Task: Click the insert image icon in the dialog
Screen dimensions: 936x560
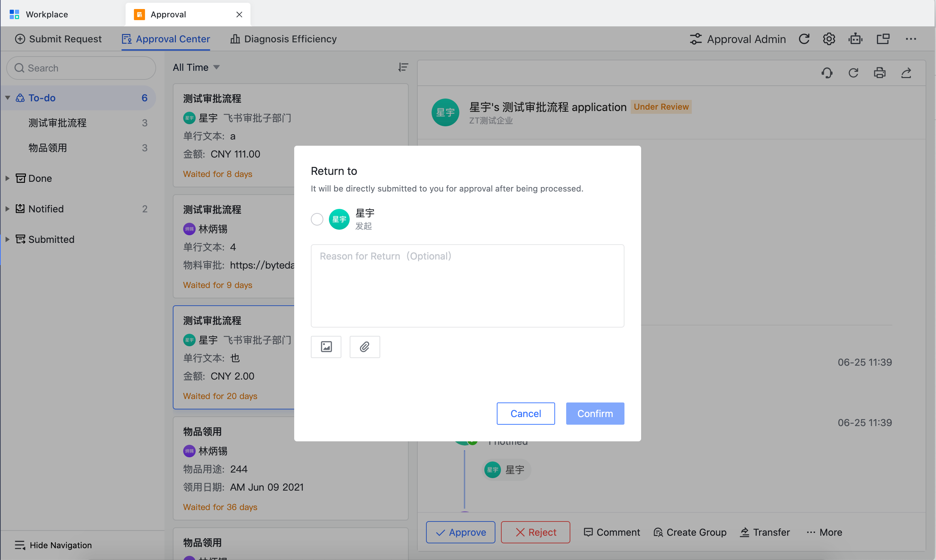Action: tap(326, 347)
